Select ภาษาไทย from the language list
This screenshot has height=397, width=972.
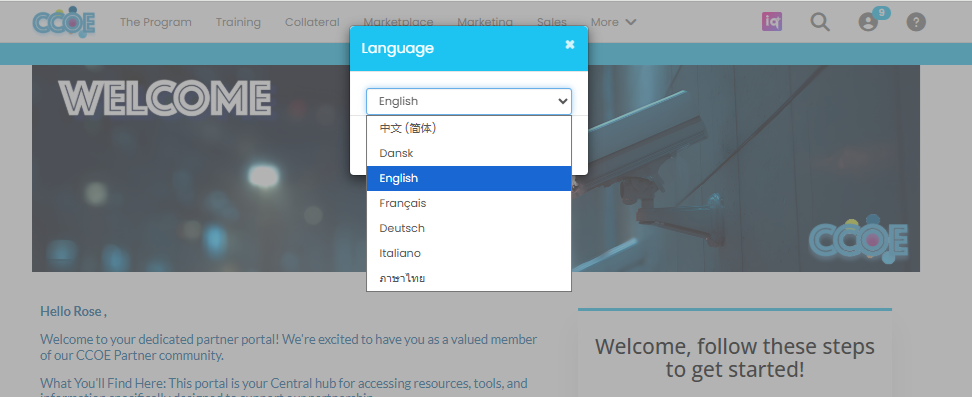[469, 278]
